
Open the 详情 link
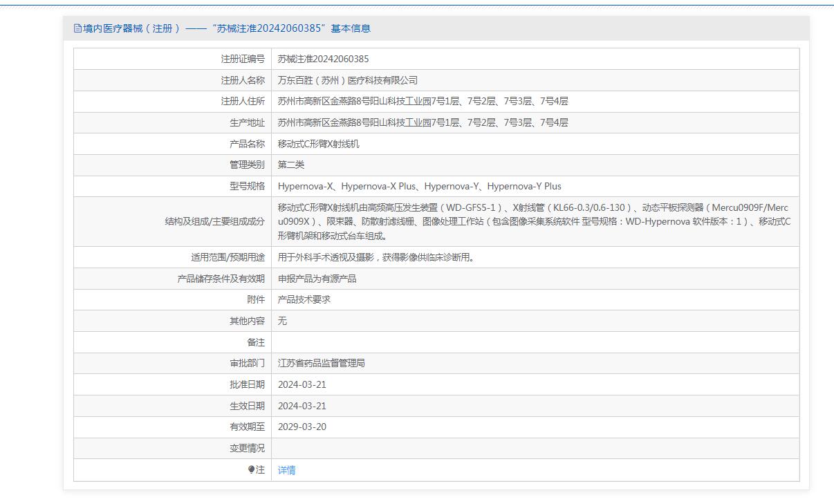(286, 470)
